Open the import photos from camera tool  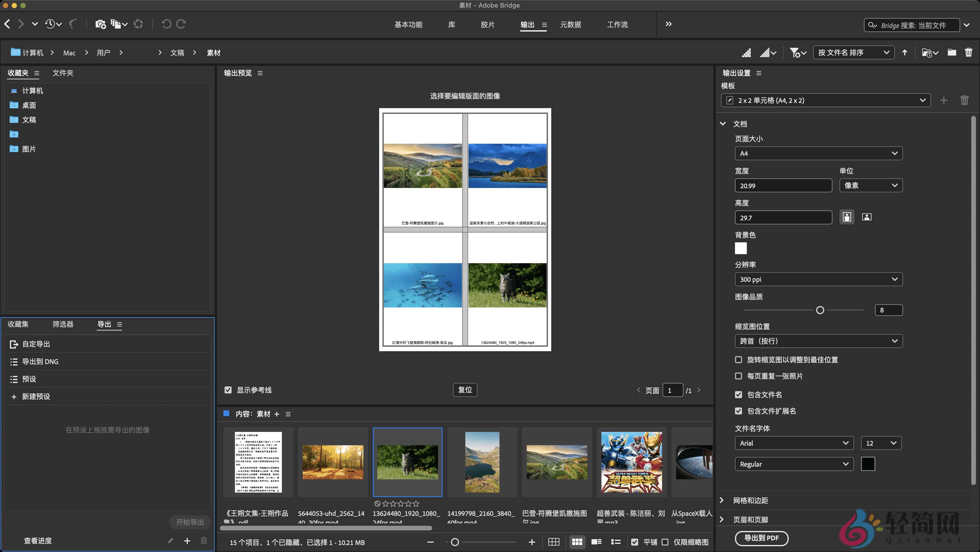(100, 24)
